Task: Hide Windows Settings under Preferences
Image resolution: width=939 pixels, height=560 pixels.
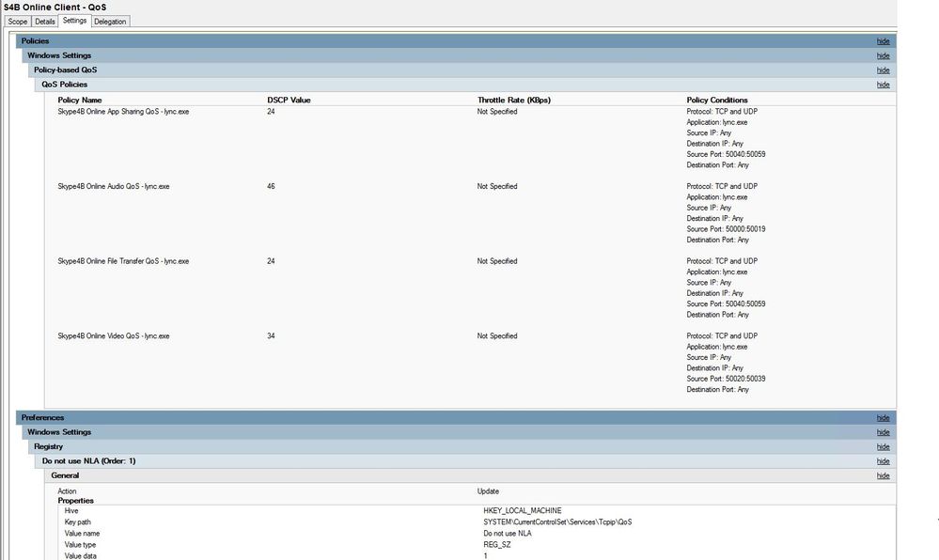Action: 883,432
